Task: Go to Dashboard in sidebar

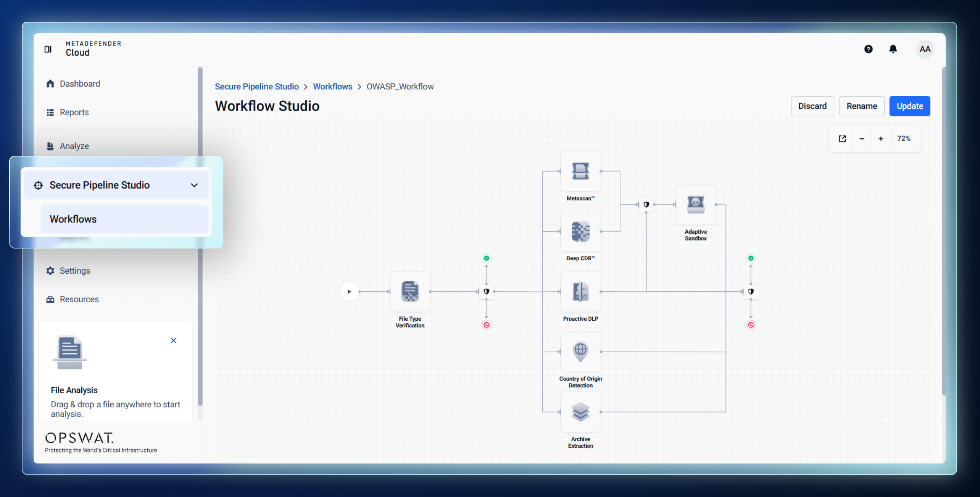Action: tap(80, 84)
